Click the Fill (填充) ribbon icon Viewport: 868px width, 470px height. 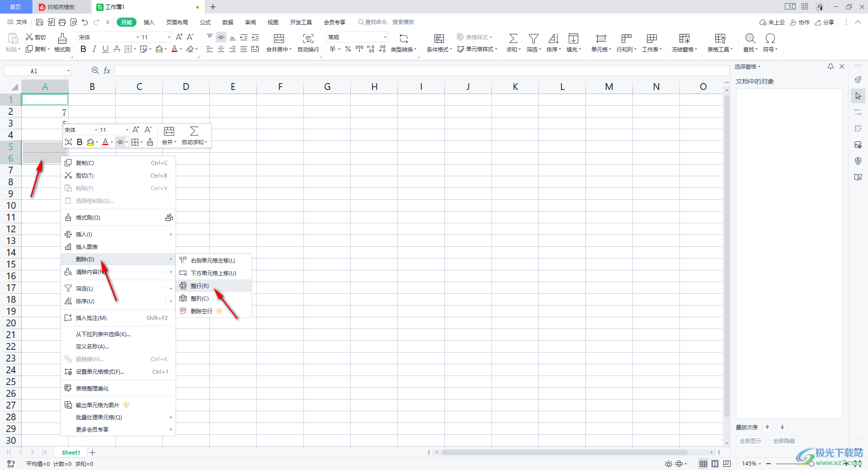click(573, 38)
